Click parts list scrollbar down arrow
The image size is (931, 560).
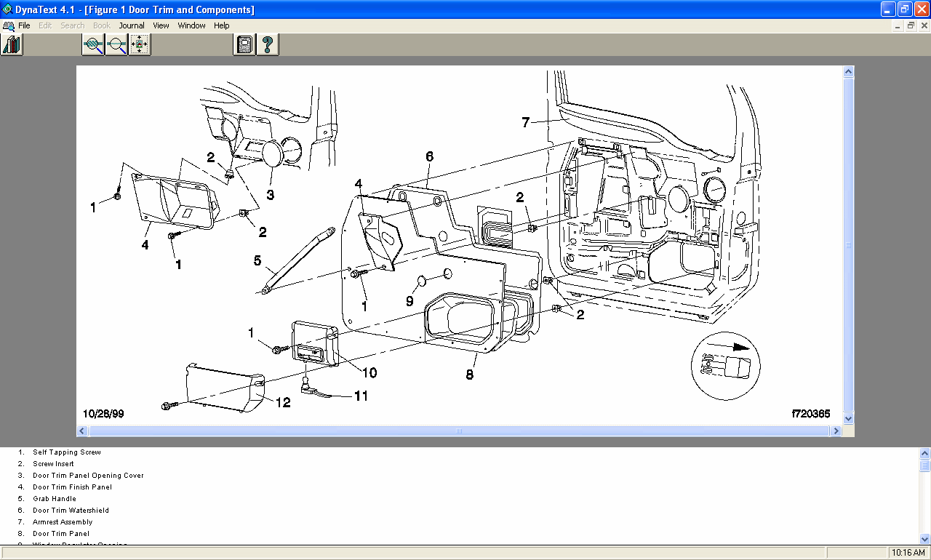tap(924, 539)
